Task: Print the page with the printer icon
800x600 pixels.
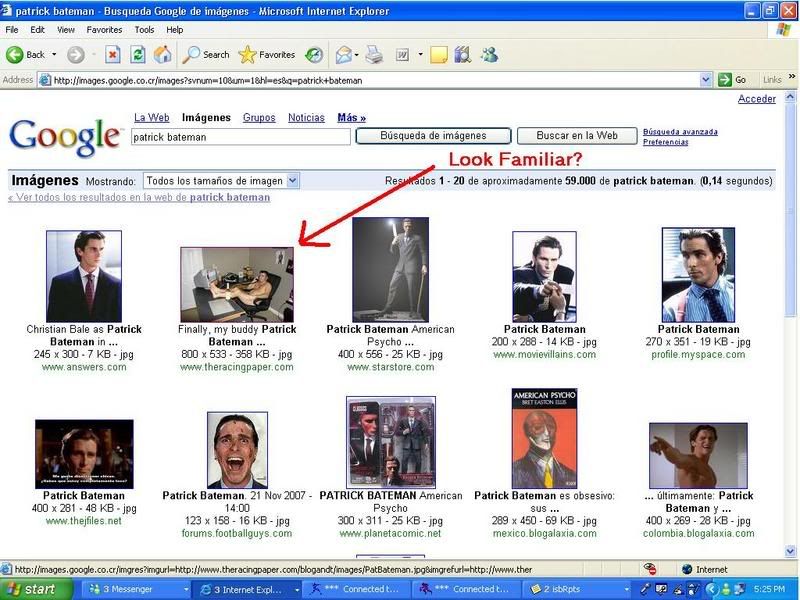Action: click(374, 55)
